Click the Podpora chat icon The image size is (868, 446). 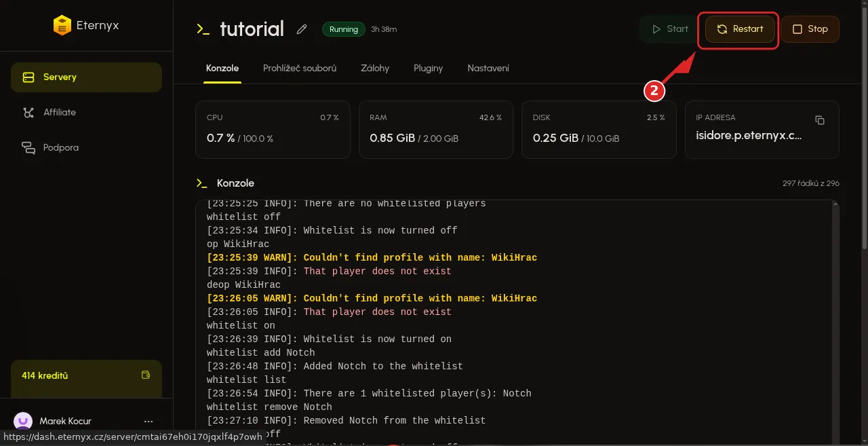(x=28, y=148)
